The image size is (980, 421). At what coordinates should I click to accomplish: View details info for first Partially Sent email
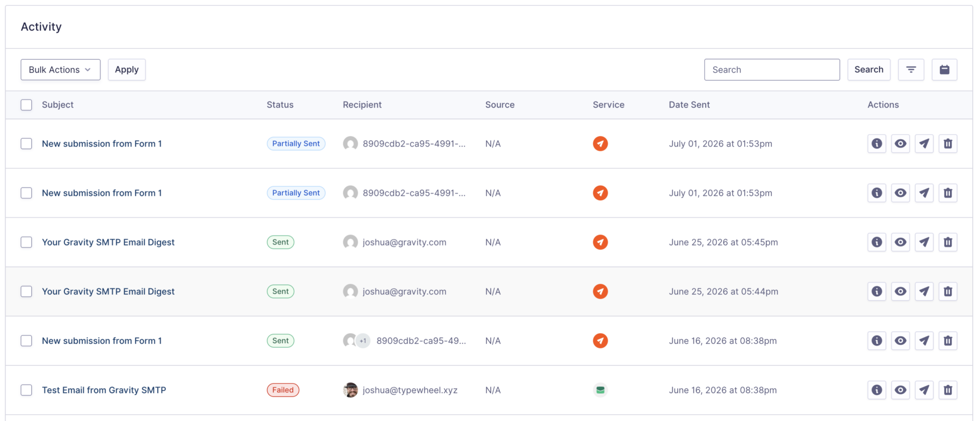(877, 144)
